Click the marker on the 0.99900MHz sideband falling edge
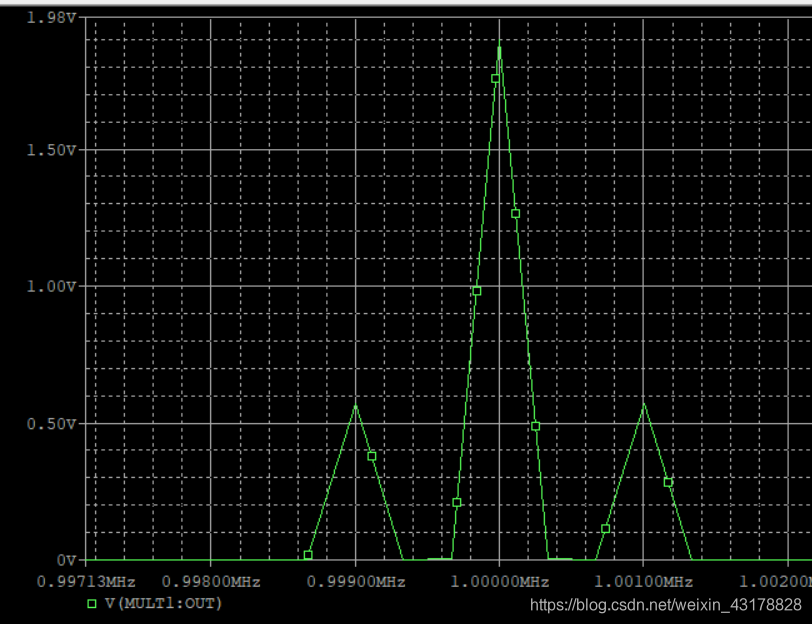This screenshot has height=624, width=812. 372,456
